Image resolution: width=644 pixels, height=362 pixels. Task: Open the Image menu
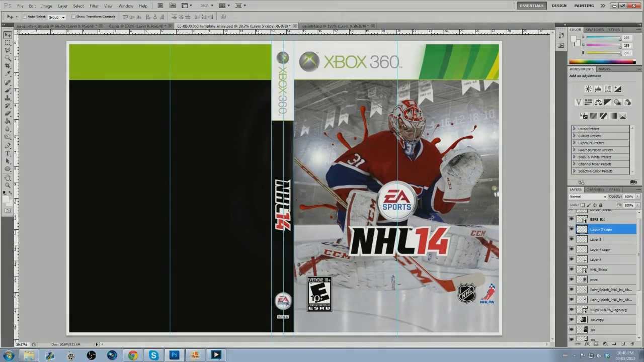coord(47,6)
